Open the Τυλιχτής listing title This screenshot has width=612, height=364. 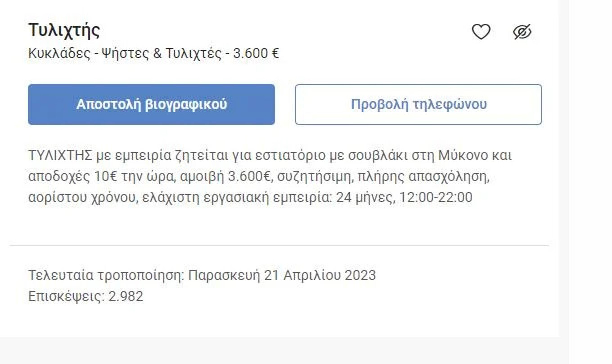(x=64, y=31)
